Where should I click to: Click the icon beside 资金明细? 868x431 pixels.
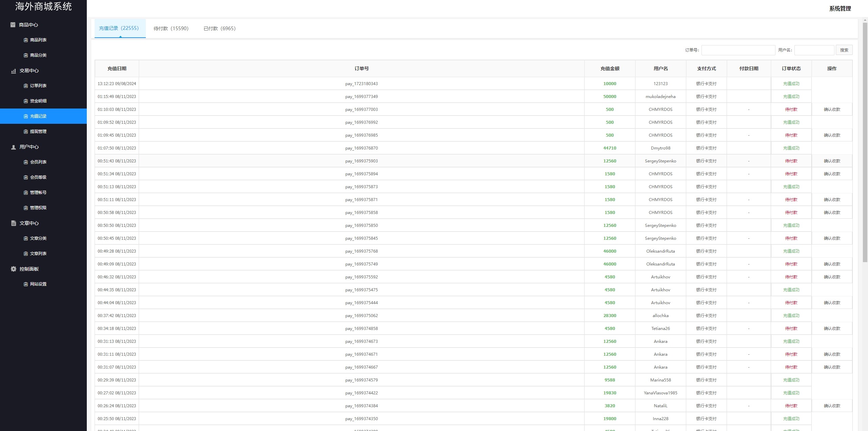(26, 101)
